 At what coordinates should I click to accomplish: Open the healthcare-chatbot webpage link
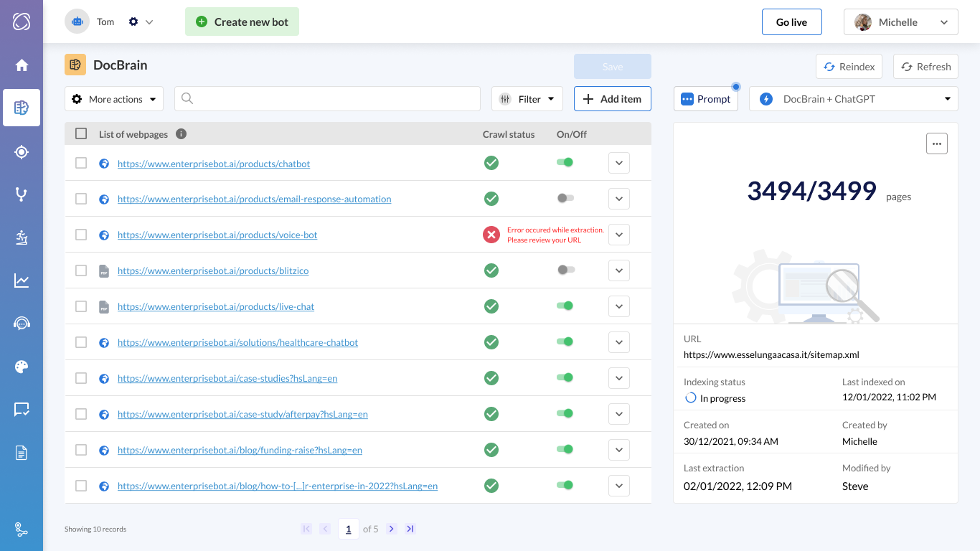(x=238, y=342)
